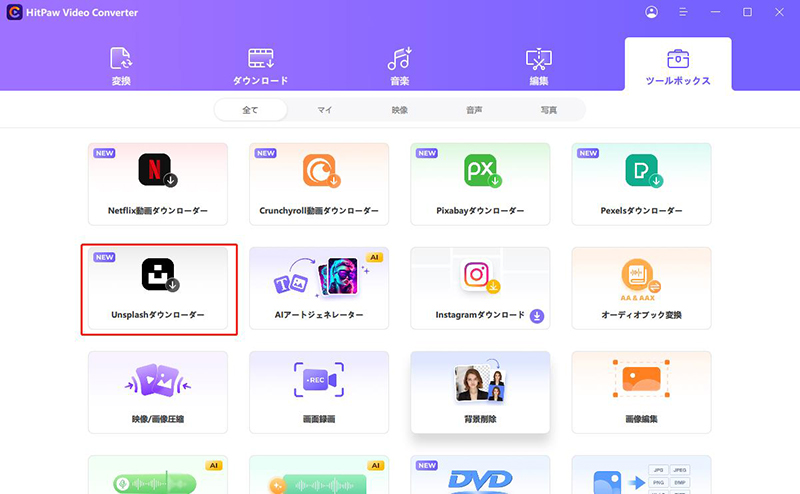The image size is (800, 494).
Task: Click the REC 画面録画 icon
Action: pos(319,380)
